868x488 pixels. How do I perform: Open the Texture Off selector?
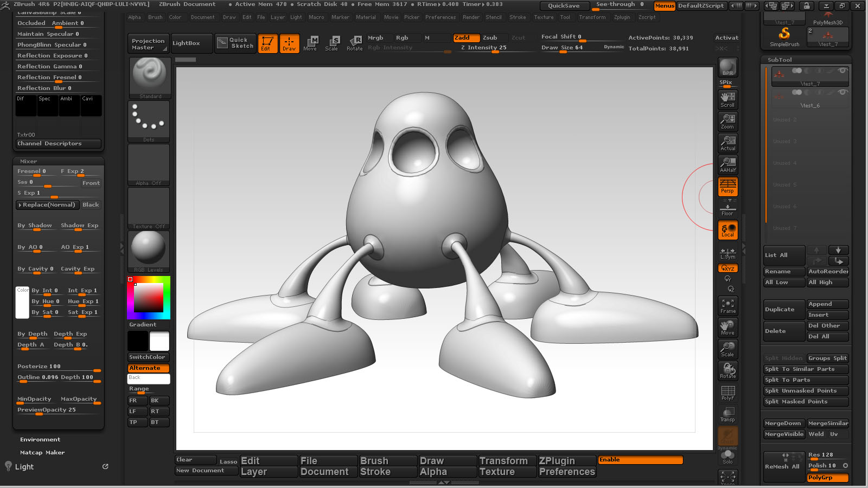pos(149,208)
